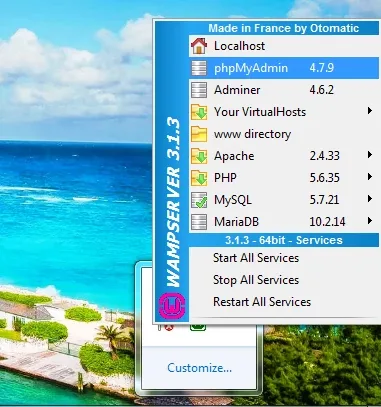The height and width of the screenshot is (407, 381).
Task: Select the MySQL menu entry
Action: [x=284, y=200]
